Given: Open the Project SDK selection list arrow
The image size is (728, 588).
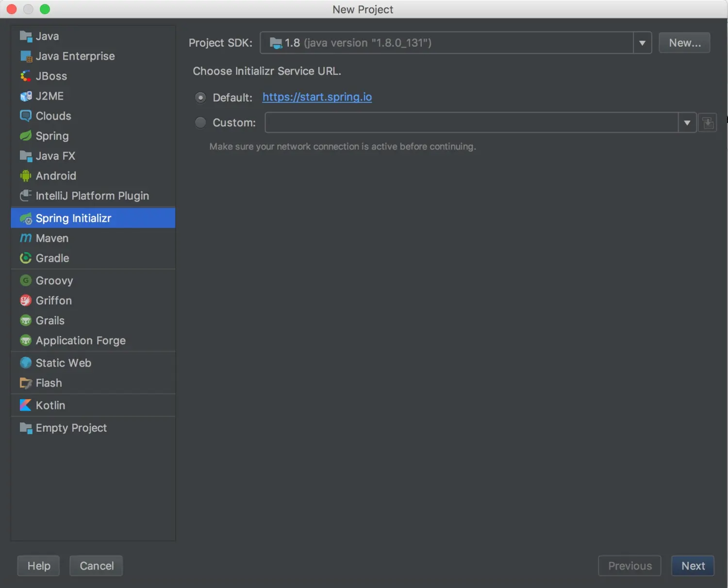Looking at the screenshot, I should coord(642,43).
